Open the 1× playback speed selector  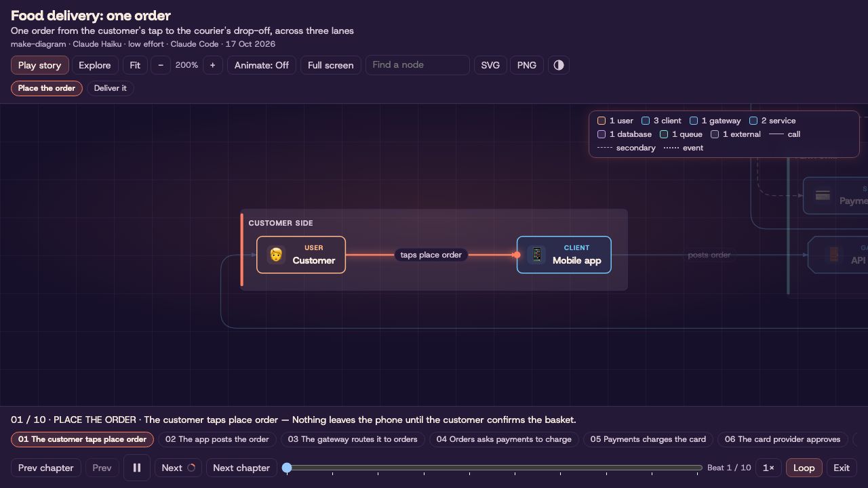coord(768,468)
